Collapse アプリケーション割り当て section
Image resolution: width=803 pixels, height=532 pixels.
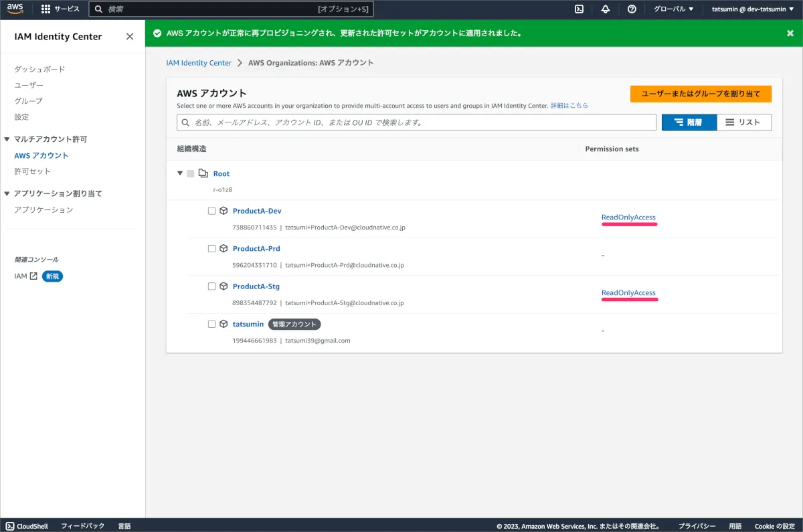(7, 193)
